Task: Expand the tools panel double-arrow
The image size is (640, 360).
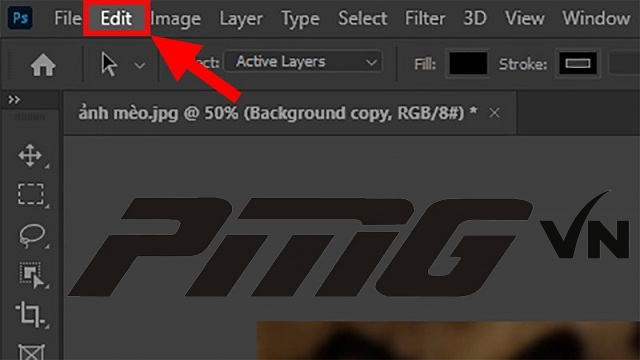Action: point(14,100)
